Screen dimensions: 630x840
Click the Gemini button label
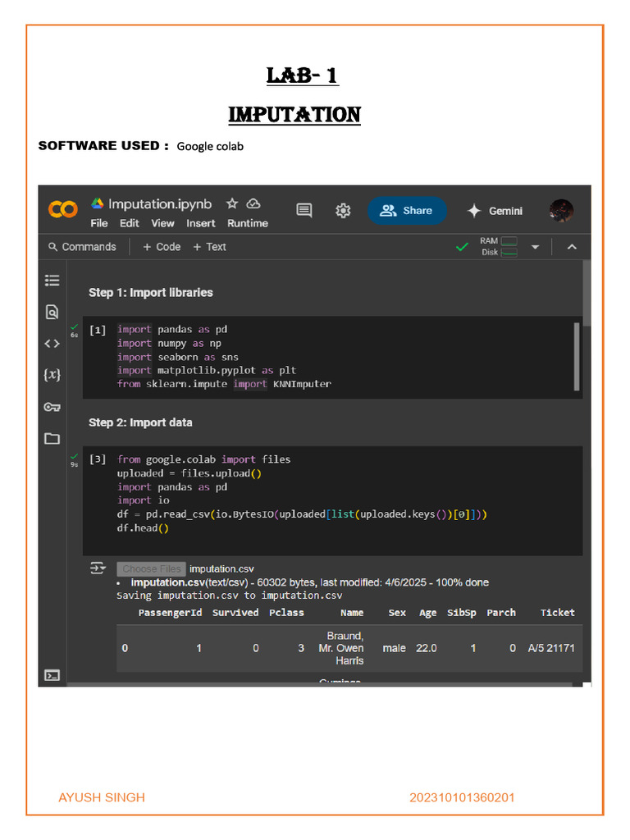click(x=505, y=211)
